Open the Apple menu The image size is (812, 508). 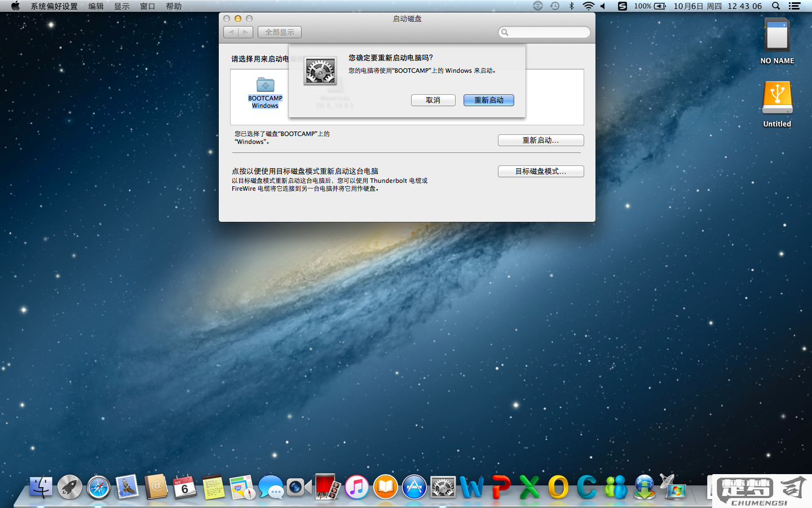click(15, 6)
